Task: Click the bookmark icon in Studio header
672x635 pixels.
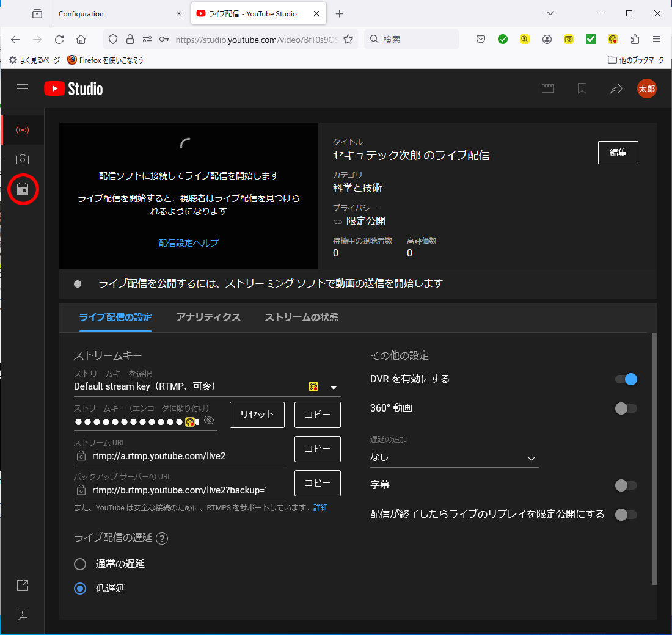Action: 582,89
